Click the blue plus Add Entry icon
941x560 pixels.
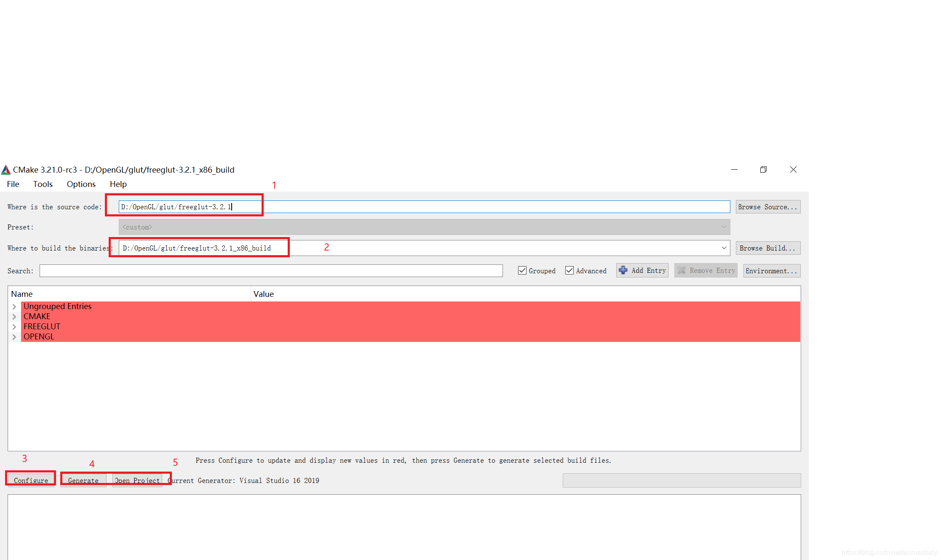623,270
